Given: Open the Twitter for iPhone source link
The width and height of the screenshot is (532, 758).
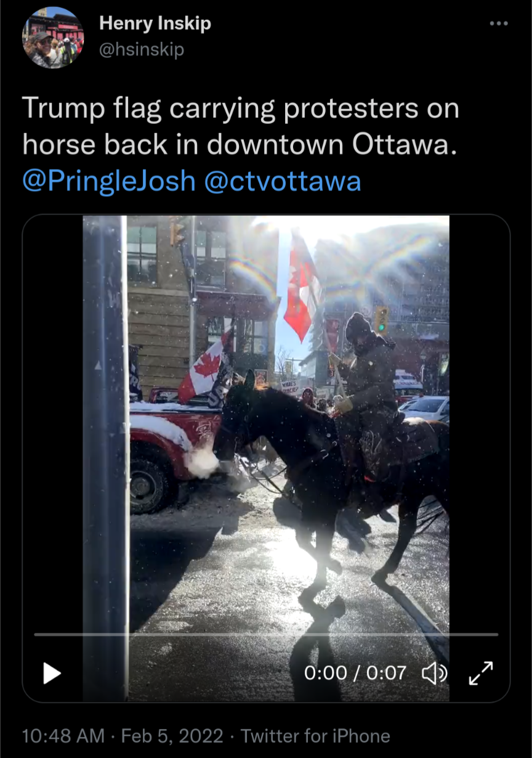Looking at the screenshot, I should coord(315,736).
